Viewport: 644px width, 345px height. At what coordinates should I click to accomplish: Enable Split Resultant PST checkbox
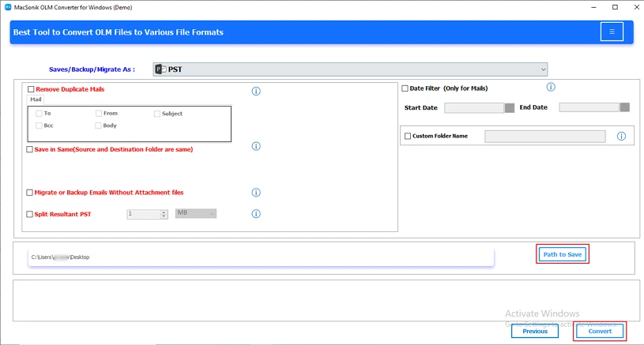(x=29, y=214)
